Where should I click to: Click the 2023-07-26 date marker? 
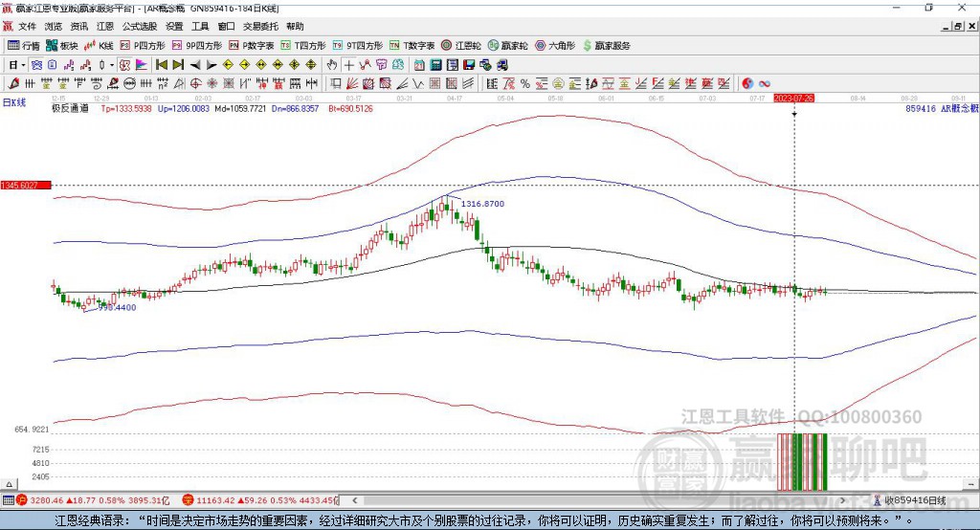click(793, 99)
